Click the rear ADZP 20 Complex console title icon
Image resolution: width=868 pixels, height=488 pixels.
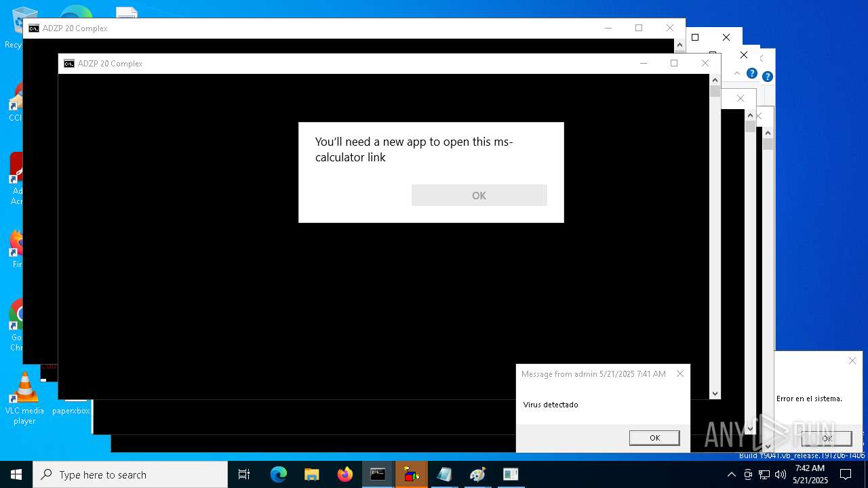34,28
